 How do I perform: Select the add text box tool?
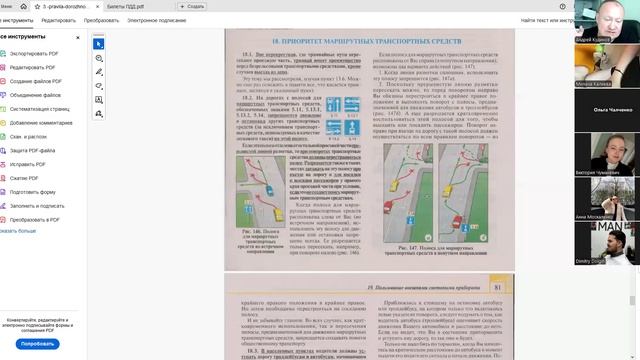coord(99,100)
